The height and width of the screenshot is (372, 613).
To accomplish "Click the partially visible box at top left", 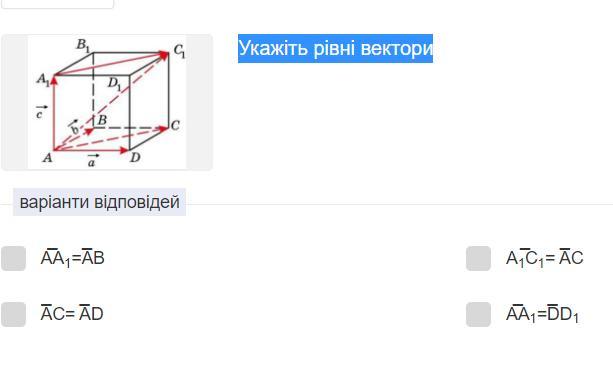I will coord(57,4).
